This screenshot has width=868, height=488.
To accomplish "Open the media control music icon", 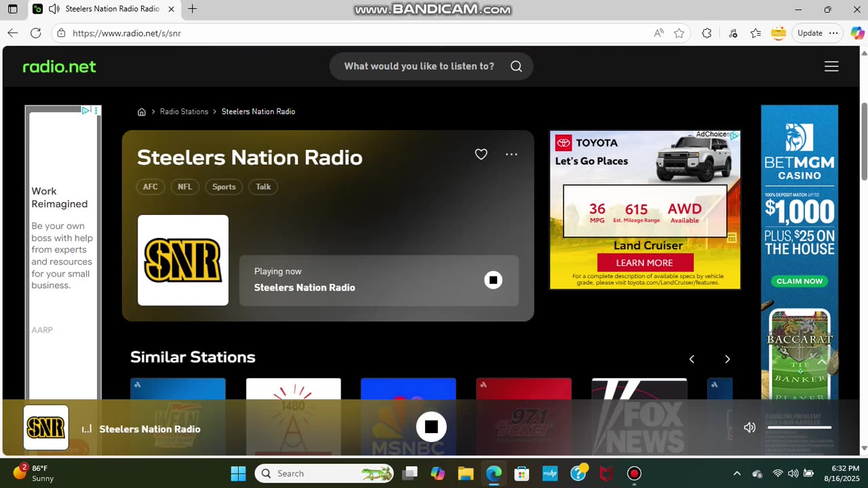I will 733,33.
